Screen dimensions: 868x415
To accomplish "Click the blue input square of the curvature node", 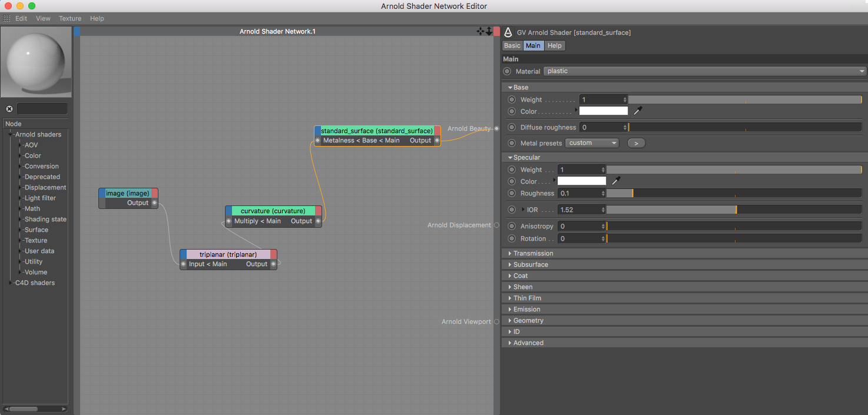I will click(x=228, y=211).
